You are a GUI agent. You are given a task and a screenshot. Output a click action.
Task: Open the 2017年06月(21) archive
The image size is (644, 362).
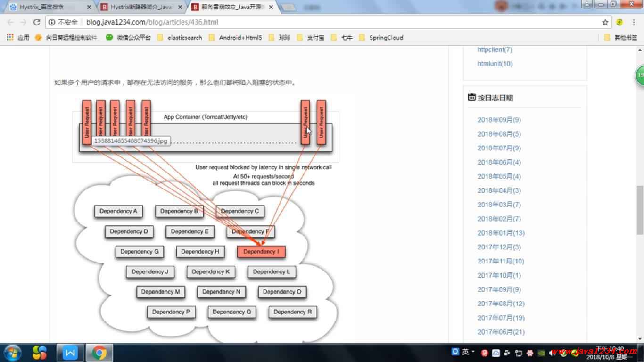(x=501, y=332)
